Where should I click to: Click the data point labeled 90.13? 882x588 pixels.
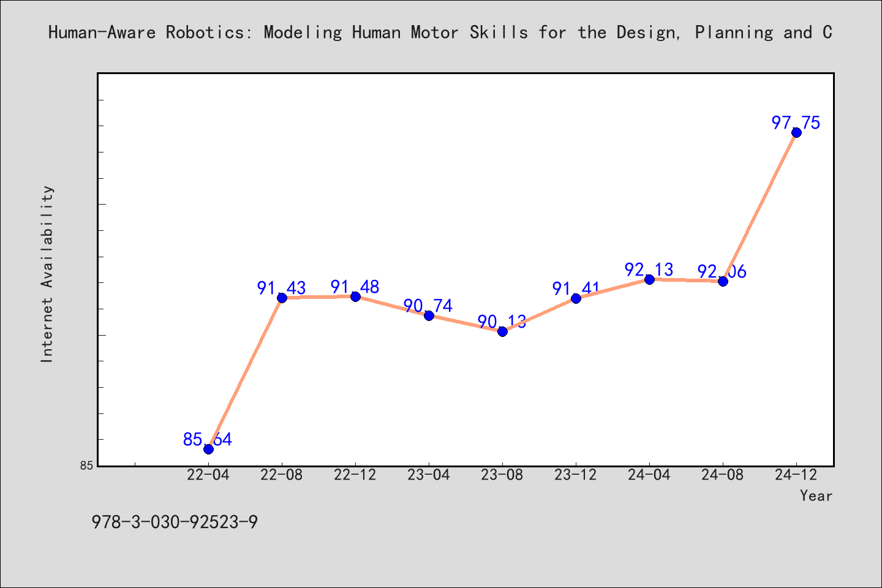502,331
